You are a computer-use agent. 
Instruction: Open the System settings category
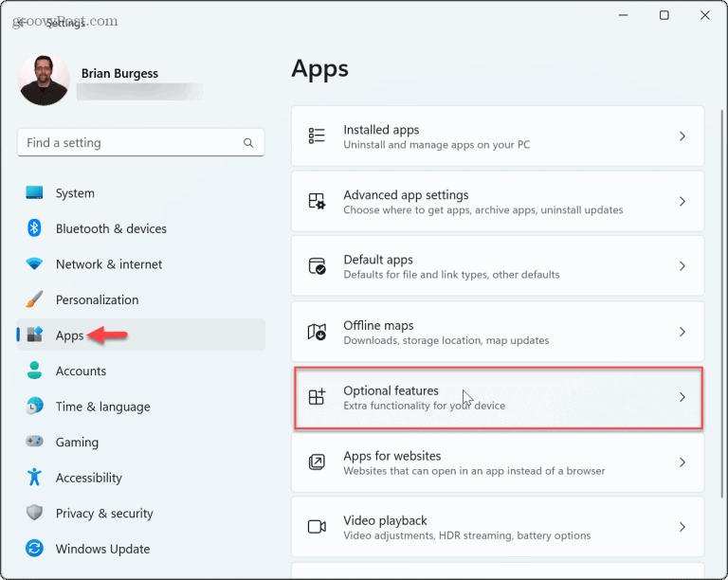pyautogui.click(x=140, y=193)
